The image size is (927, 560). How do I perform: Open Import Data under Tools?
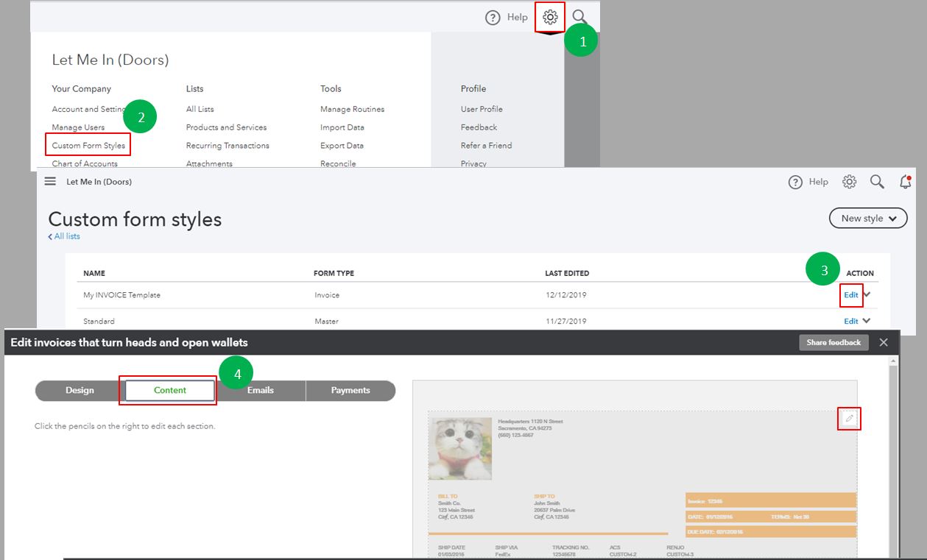pyautogui.click(x=342, y=127)
